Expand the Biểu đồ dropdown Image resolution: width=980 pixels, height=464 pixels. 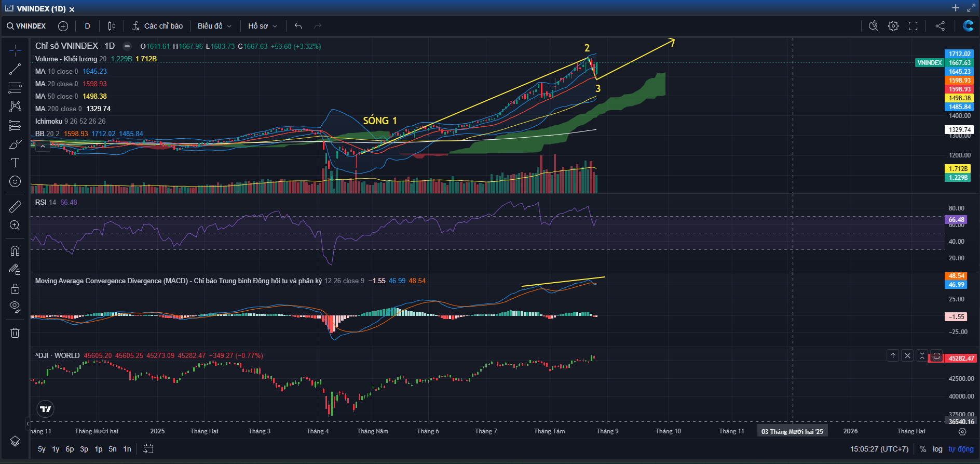(x=214, y=26)
